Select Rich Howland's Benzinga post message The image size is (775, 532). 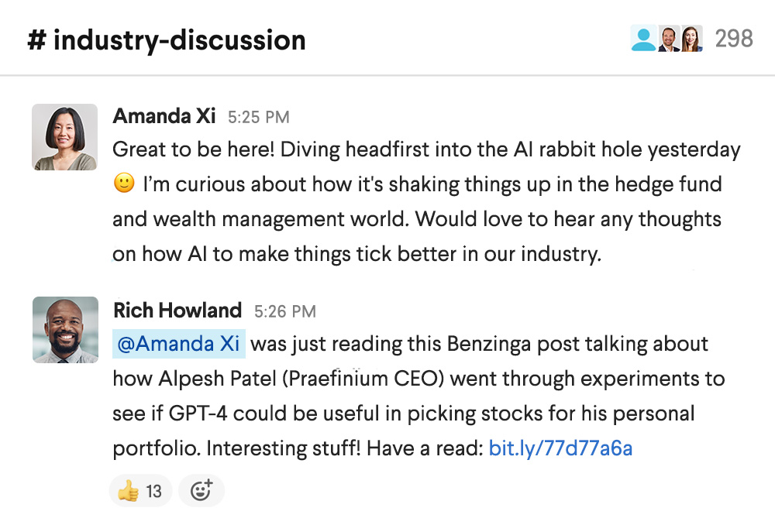pyautogui.click(x=418, y=396)
